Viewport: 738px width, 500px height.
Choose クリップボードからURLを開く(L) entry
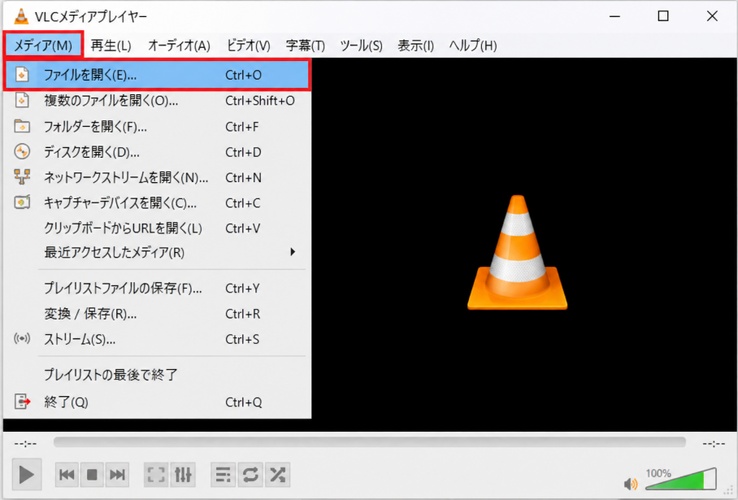coord(157,228)
